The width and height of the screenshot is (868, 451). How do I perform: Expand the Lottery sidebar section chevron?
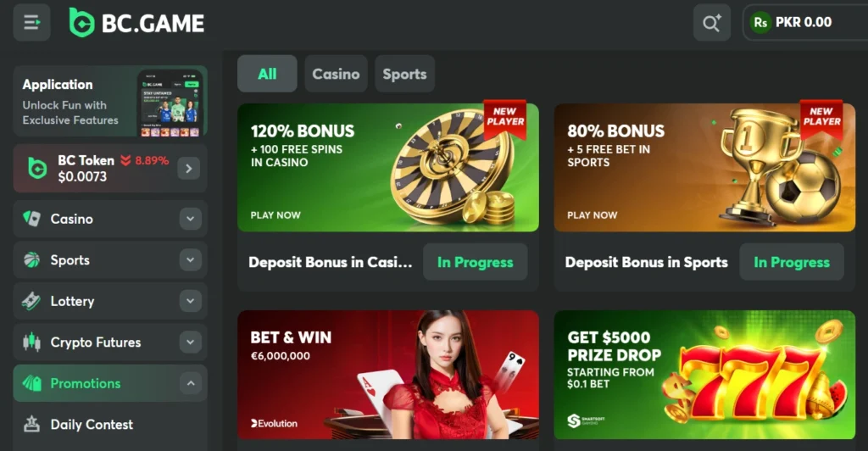pos(191,301)
